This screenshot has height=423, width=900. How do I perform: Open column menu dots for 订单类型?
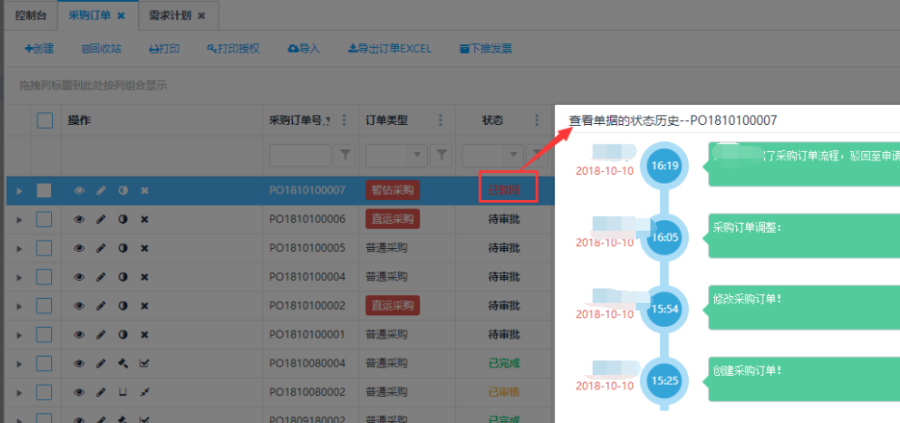point(440,121)
